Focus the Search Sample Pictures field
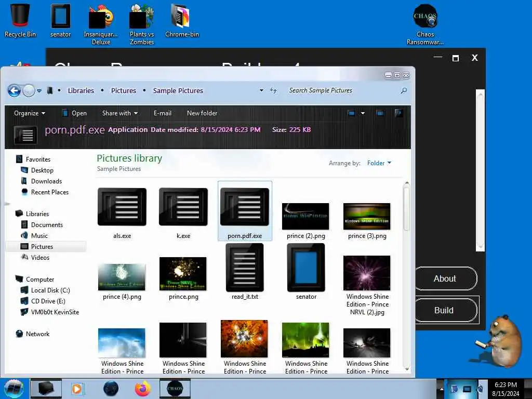The width and height of the screenshot is (532, 399). pyautogui.click(x=343, y=90)
